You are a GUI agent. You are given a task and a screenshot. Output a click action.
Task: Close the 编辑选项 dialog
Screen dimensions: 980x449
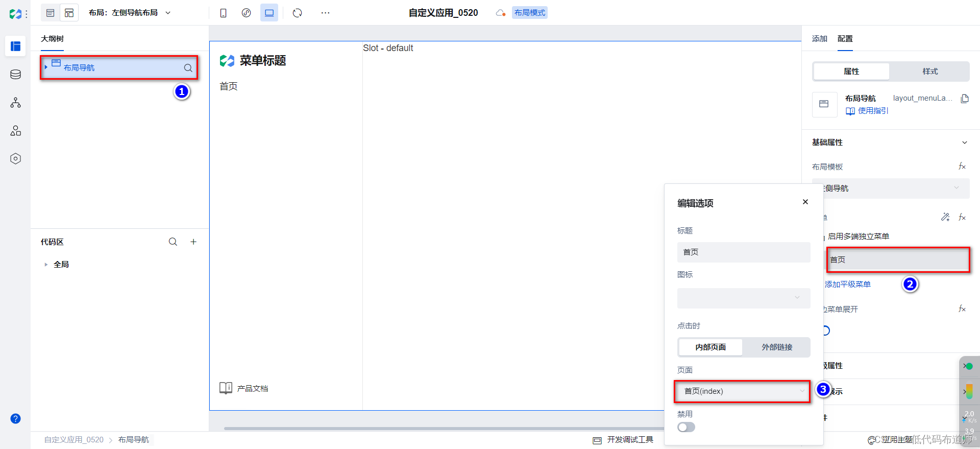pyautogui.click(x=805, y=202)
